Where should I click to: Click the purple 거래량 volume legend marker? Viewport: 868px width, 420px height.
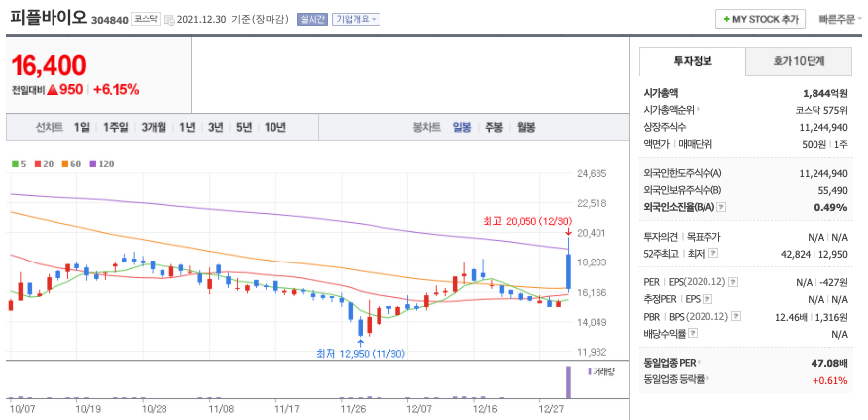point(589,371)
